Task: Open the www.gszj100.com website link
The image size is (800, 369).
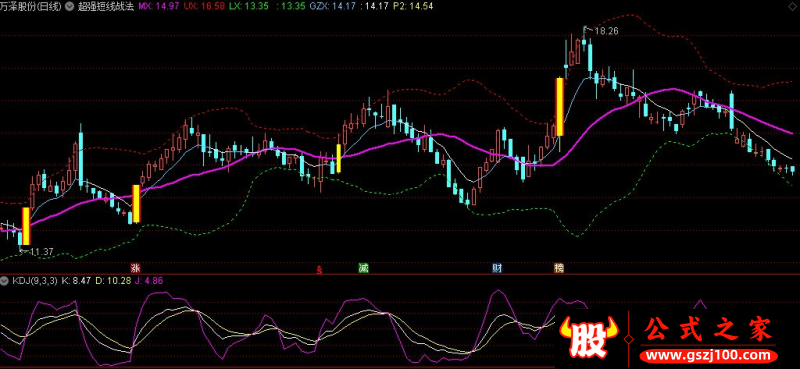Action: pyautogui.click(x=710, y=355)
